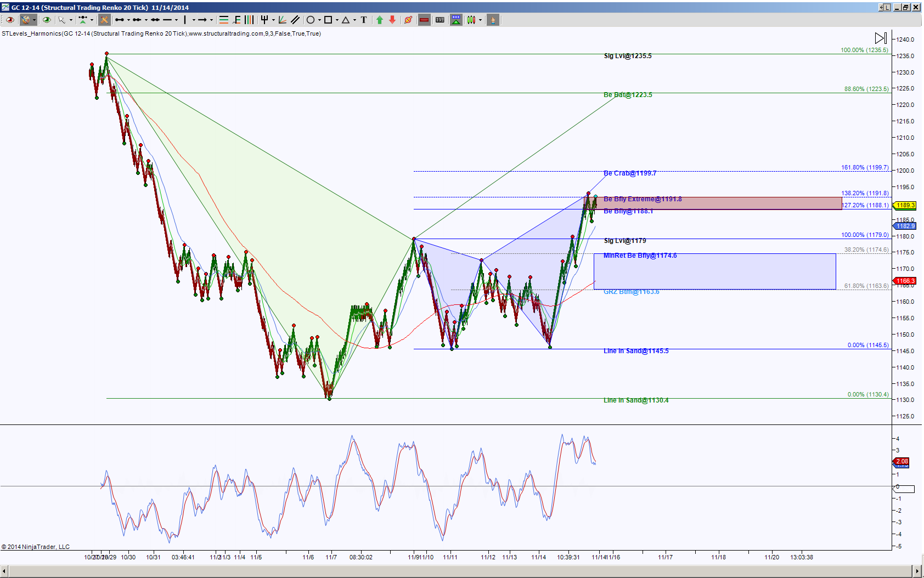The width and height of the screenshot is (924, 578).
Task: Open the Vertical Line dropdown arrow
Action: [194, 20]
